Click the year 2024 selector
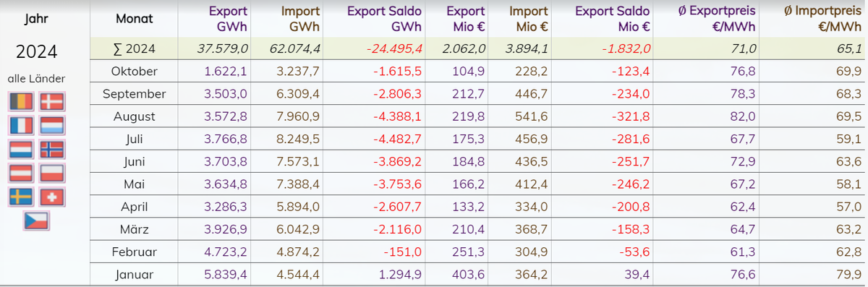This screenshot has height=287, width=868. click(36, 52)
